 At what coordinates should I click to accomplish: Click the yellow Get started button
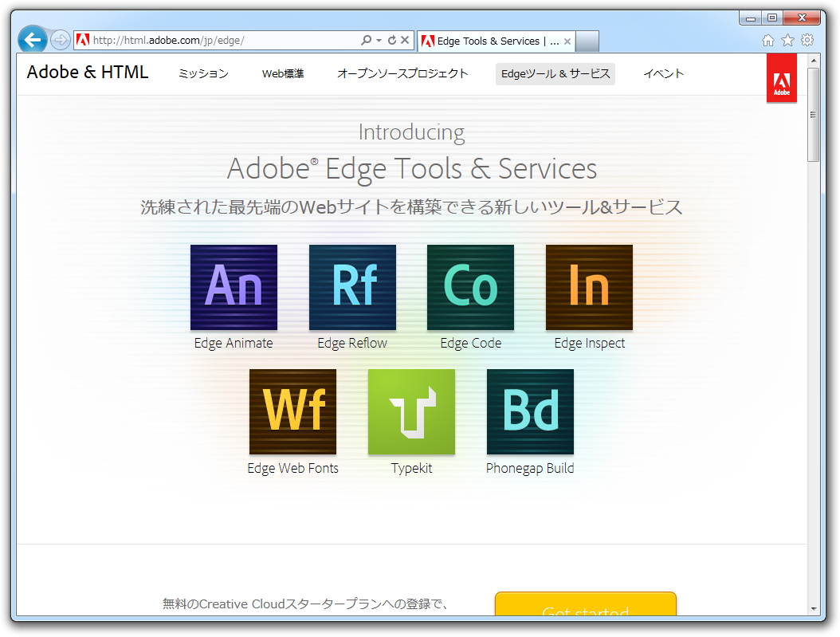[586, 609]
